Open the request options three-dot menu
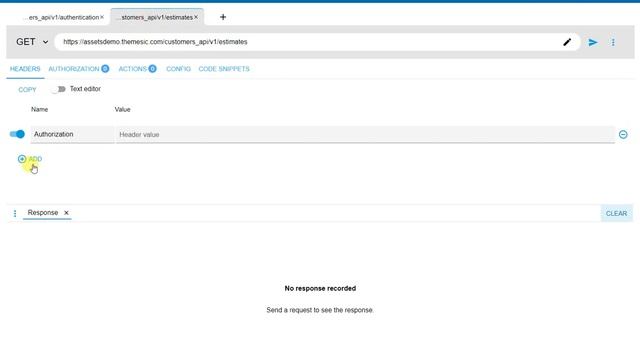The height and width of the screenshot is (360, 640). point(613,42)
